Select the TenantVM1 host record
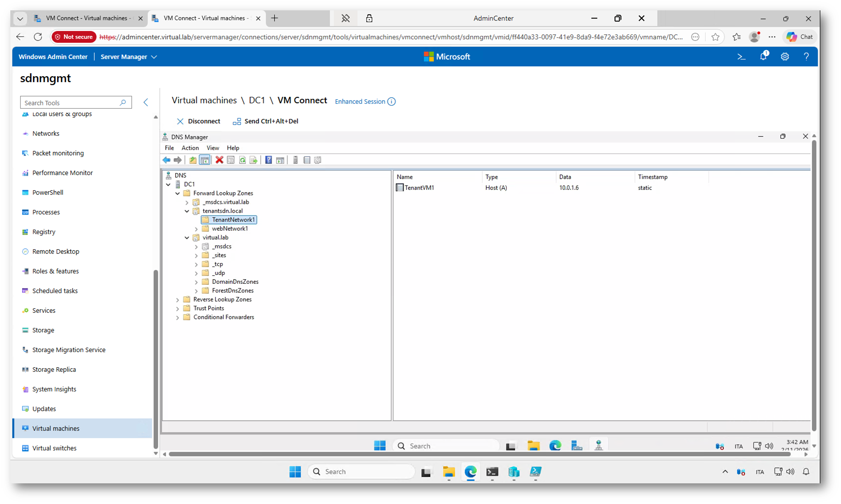 point(419,188)
